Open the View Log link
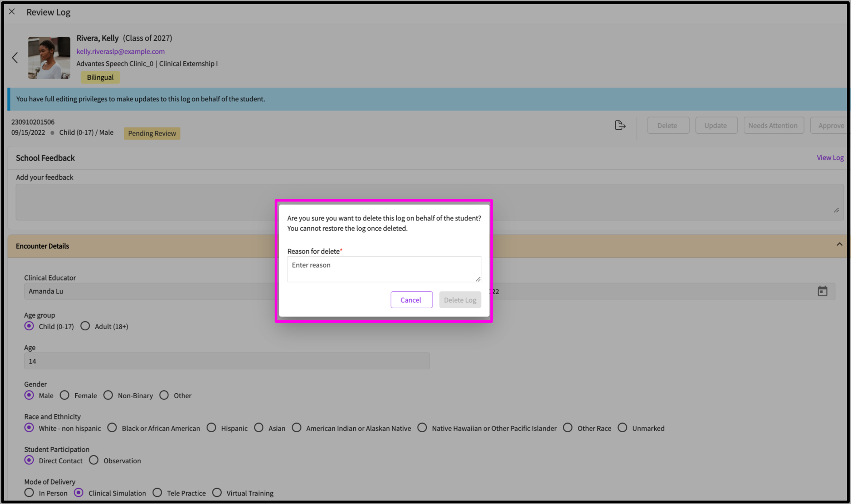851x504 pixels. point(830,158)
